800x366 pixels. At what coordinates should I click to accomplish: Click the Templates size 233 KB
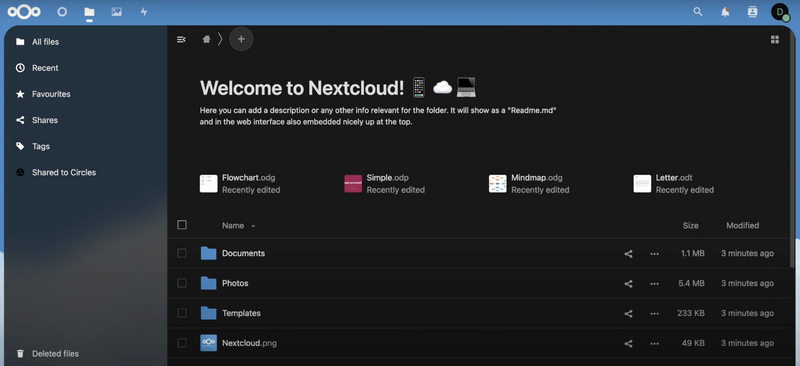691,313
